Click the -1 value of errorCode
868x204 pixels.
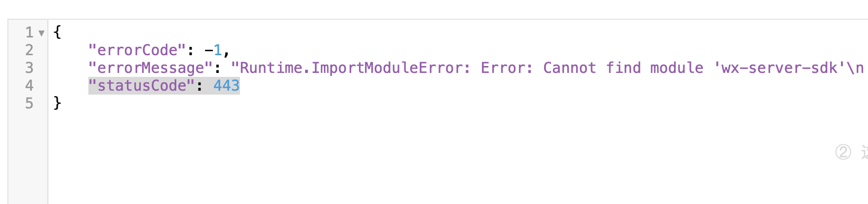[x=213, y=50]
